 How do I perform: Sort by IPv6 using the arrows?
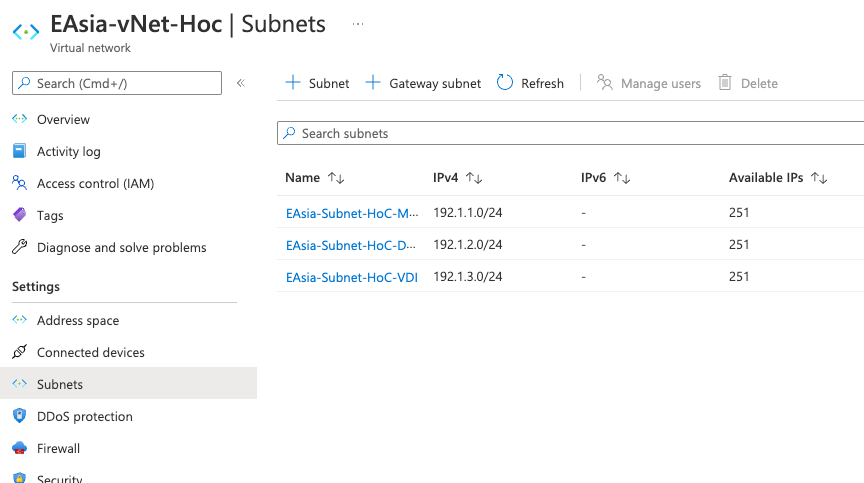pyautogui.click(x=622, y=178)
